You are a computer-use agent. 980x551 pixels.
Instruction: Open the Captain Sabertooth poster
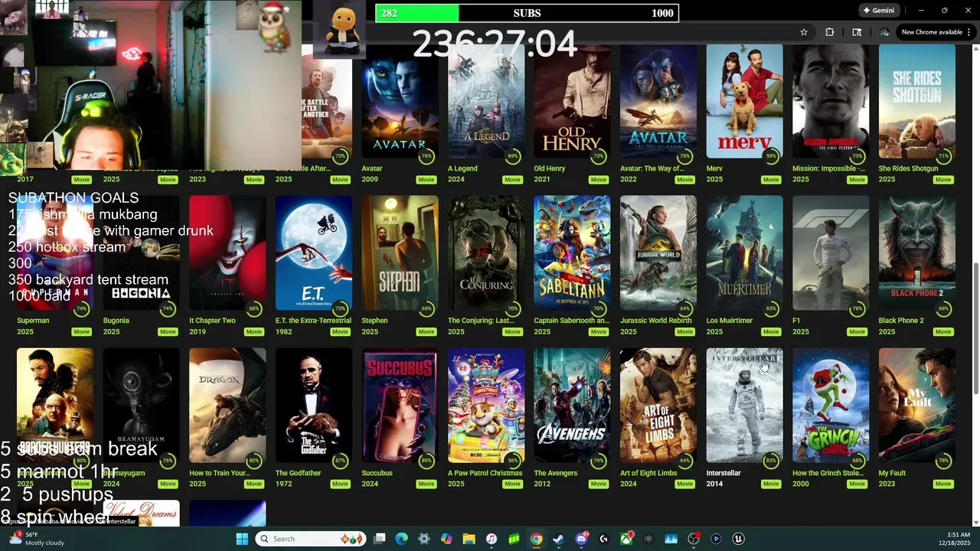point(572,253)
